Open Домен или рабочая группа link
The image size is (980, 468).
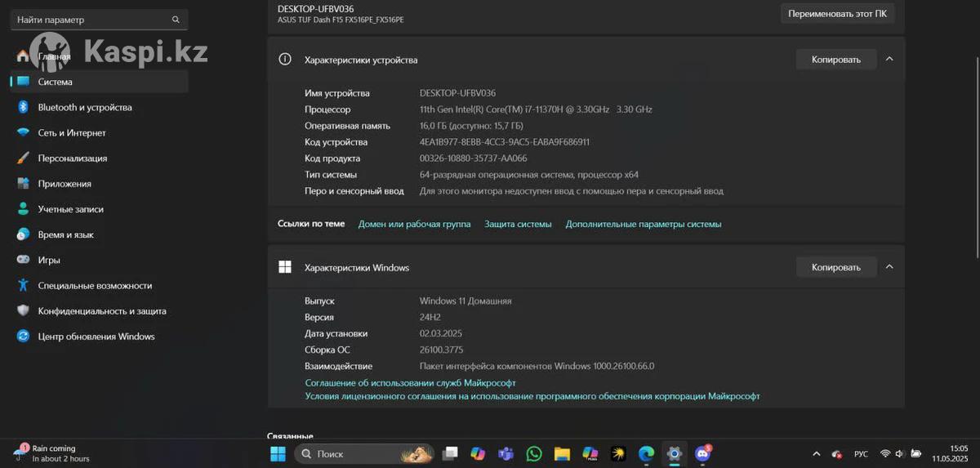tap(414, 224)
